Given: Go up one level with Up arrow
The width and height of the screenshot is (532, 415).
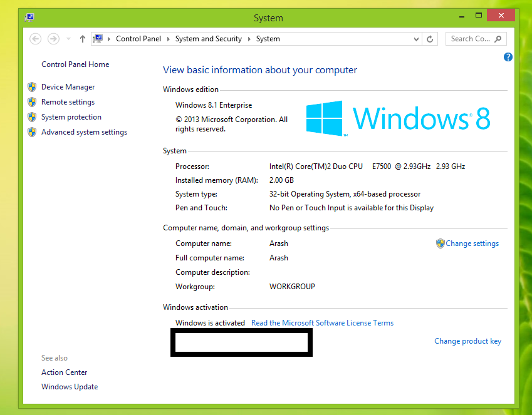Looking at the screenshot, I should (83, 39).
